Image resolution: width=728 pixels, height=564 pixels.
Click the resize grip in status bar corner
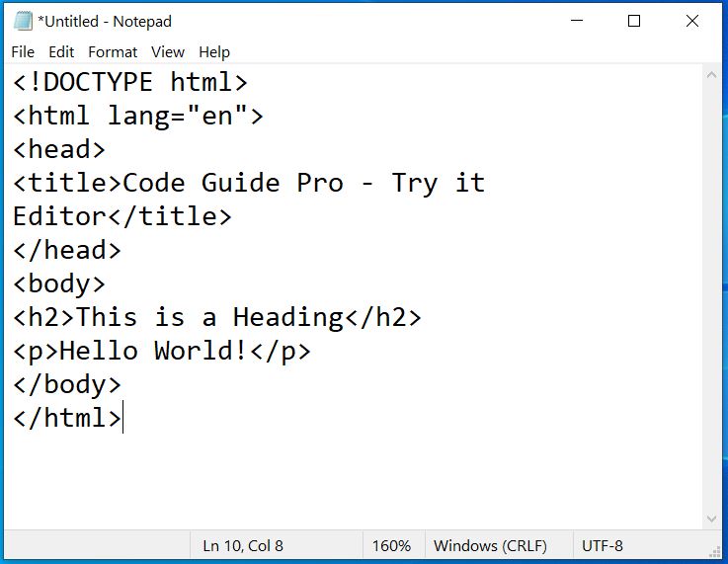coord(715,551)
